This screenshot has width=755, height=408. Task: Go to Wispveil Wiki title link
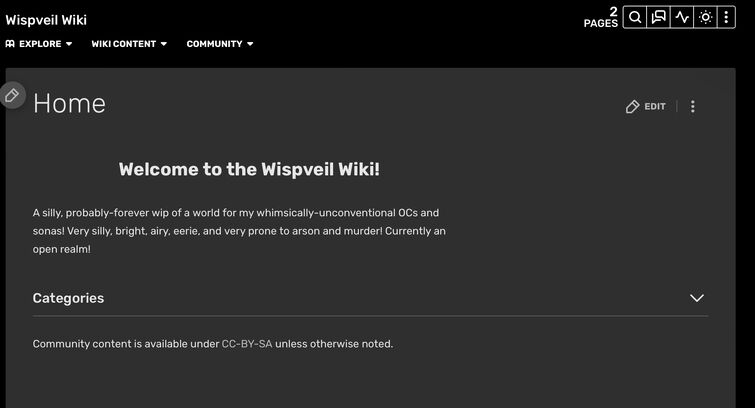(x=46, y=20)
